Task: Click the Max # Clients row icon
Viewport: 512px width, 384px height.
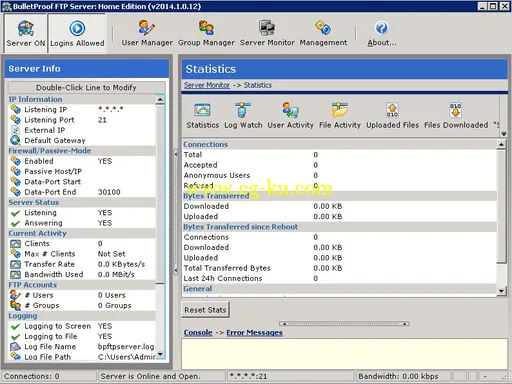Action: 15,254
